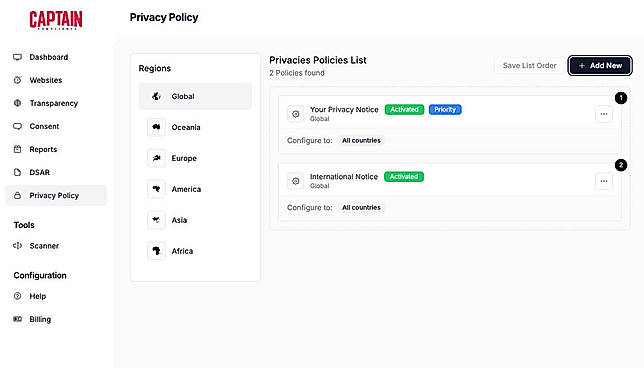This screenshot has width=644, height=368.
Task: Click the Global region map icon
Action: point(156,96)
